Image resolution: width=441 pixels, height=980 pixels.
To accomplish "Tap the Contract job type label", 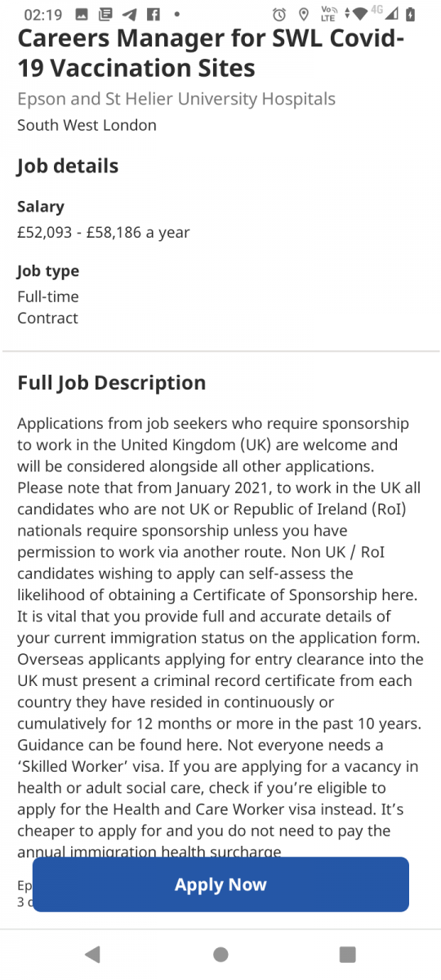I will point(48,318).
